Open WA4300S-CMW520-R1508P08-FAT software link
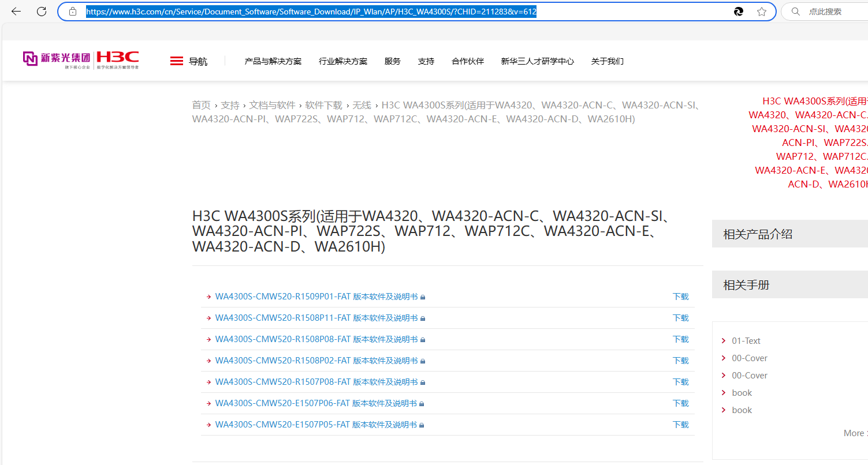Screen dimensions: 868x465 (x=316, y=339)
